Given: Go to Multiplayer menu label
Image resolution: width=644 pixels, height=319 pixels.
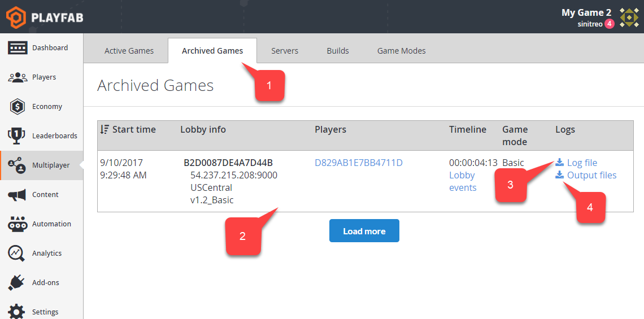Looking at the screenshot, I should point(51,165).
